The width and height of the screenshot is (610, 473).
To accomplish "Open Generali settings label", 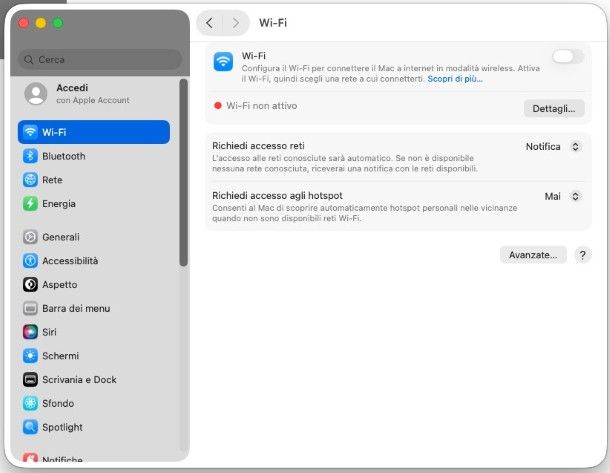I will point(61,237).
